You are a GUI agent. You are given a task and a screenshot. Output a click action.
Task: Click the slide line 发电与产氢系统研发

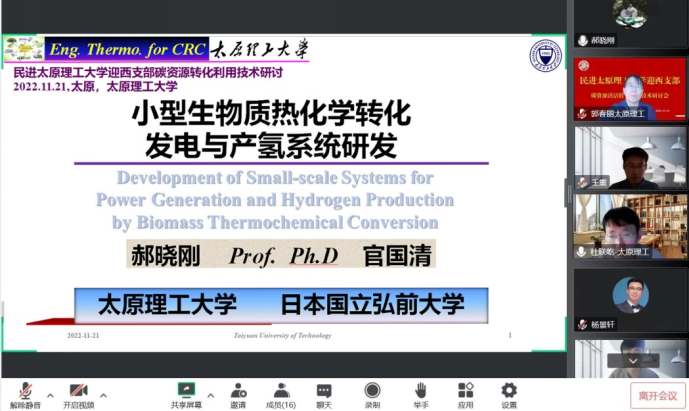tap(271, 145)
